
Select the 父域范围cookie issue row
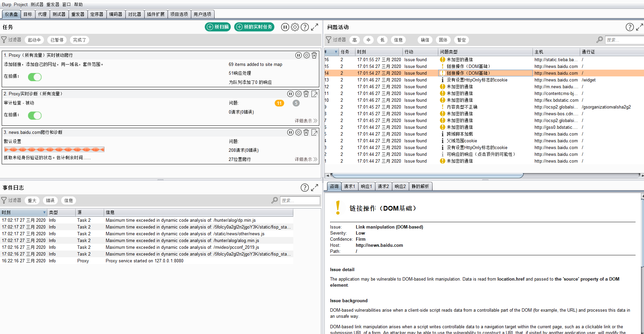click(x=484, y=141)
